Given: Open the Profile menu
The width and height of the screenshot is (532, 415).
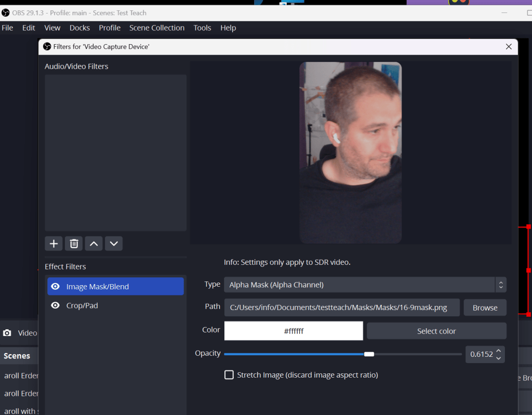Looking at the screenshot, I should [x=110, y=28].
